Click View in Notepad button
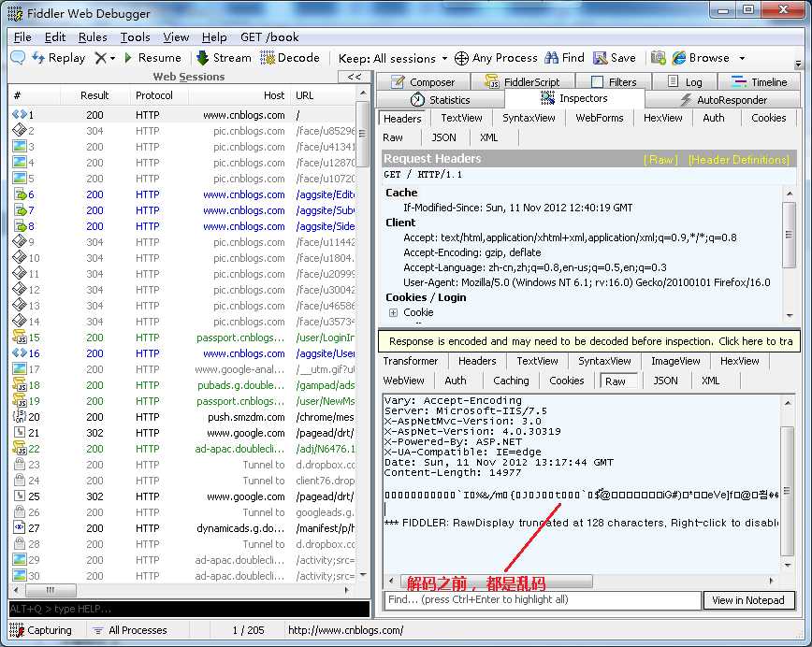 click(x=747, y=600)
